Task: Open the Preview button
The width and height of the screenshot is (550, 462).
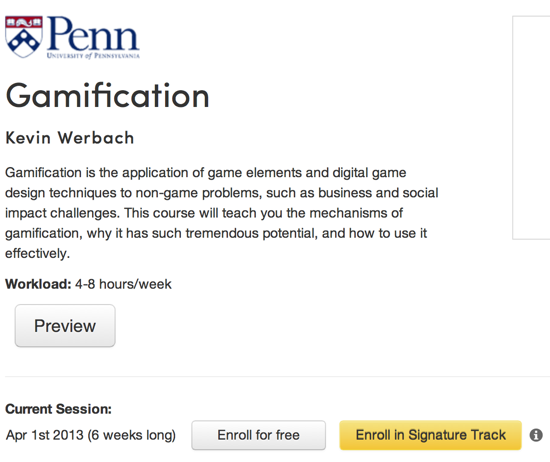Action: click(65, 326)
